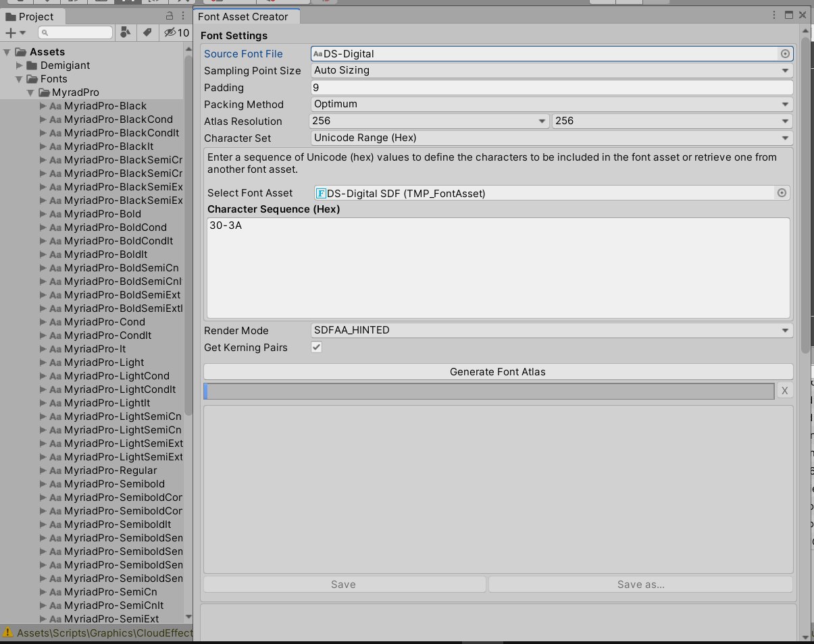This screenshot has height=644, width=814.
Task: Click the Save as... button
Action: (x=640, y=585)
